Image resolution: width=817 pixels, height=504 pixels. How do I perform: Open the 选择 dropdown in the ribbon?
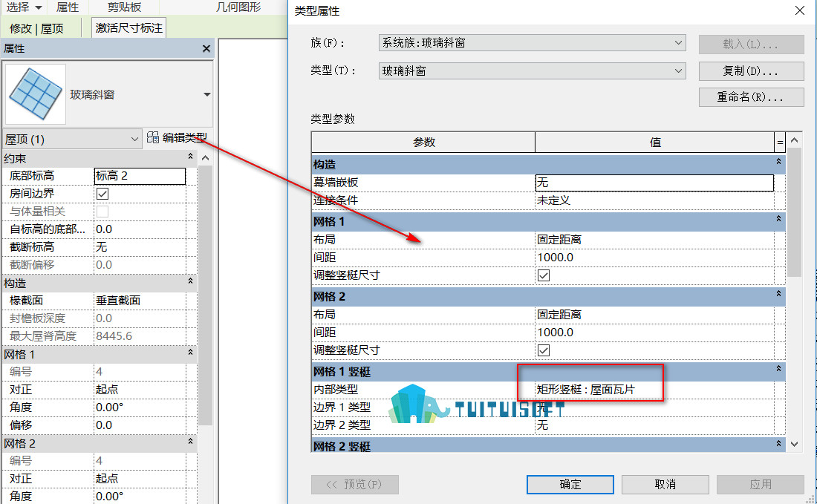pyautogui.click(x=24, y=7)
